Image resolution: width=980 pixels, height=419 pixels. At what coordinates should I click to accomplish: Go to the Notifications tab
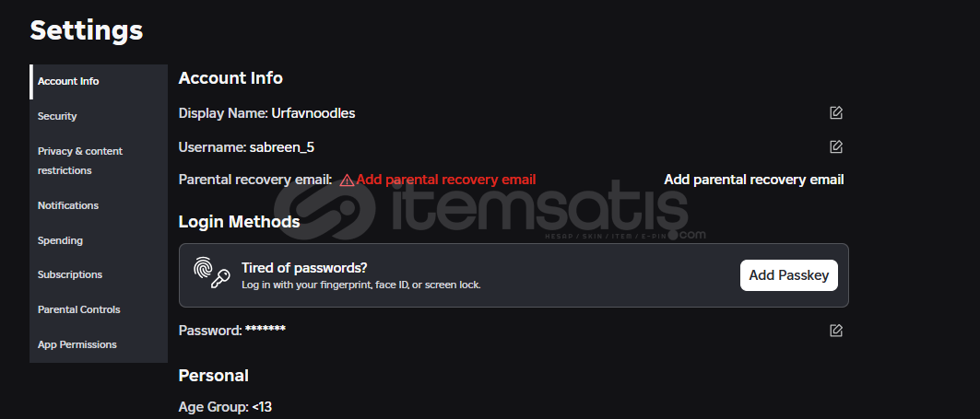99,205
